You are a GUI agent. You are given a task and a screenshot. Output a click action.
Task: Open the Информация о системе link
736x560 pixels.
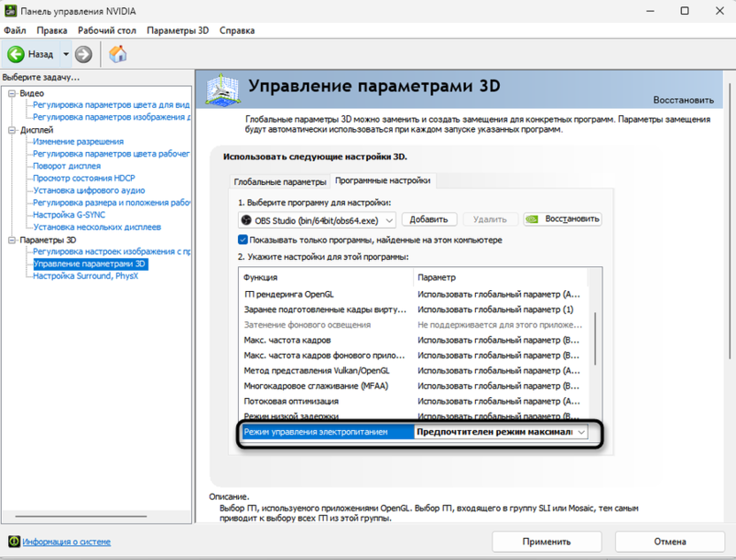pyautogui.click(x=66, y=541)
